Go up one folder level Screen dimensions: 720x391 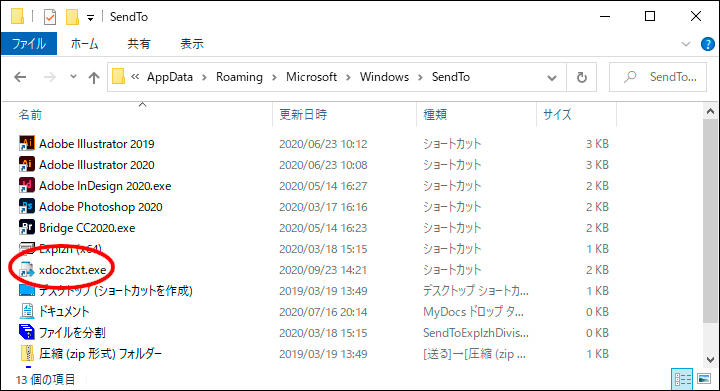coord(94,77)
